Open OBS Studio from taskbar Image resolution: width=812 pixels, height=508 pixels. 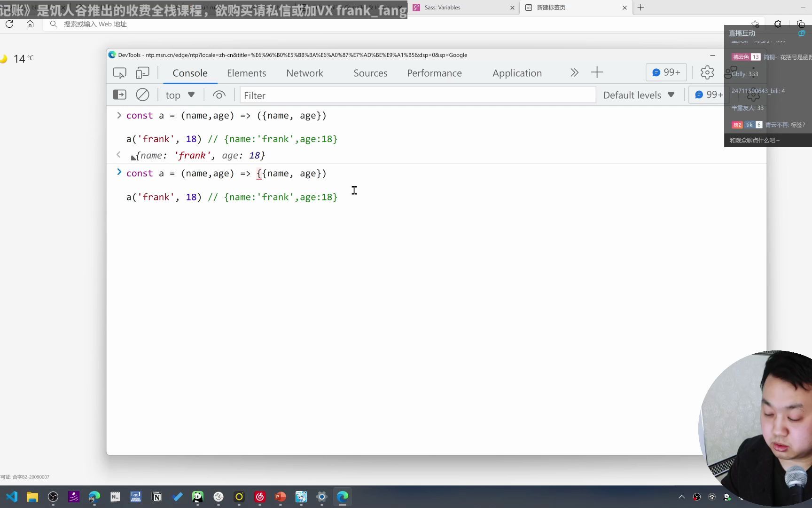coord(53,497)
